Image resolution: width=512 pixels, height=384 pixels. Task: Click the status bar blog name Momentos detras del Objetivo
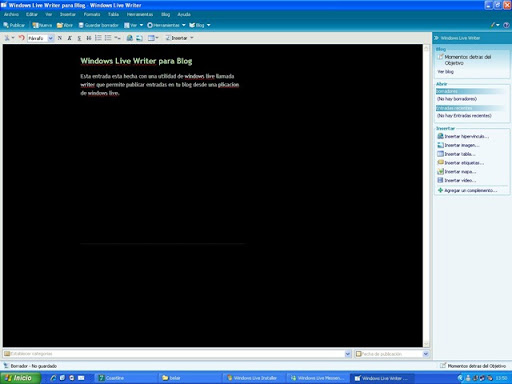click(477, 366)
